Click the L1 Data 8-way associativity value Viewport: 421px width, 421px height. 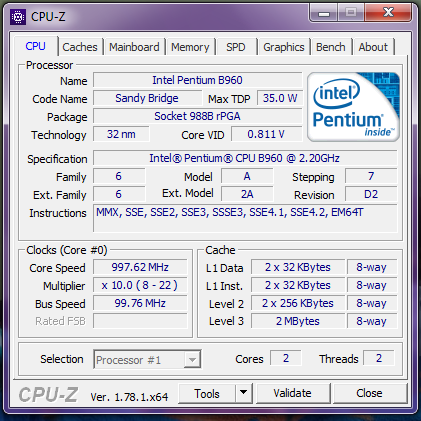[x=372, y=267]
